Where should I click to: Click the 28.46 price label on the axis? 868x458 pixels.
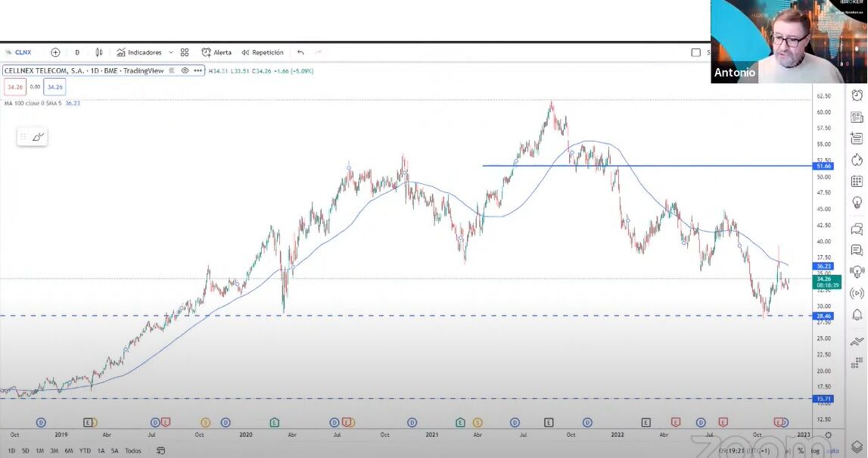(x=823, y=316)
